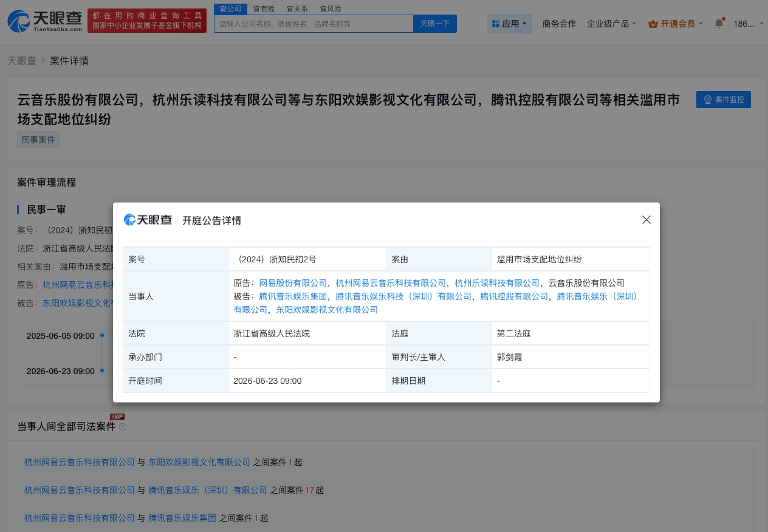Click judge name 郭剑霞
This screenshot has height=532, width=768.
tap(509, 357)
